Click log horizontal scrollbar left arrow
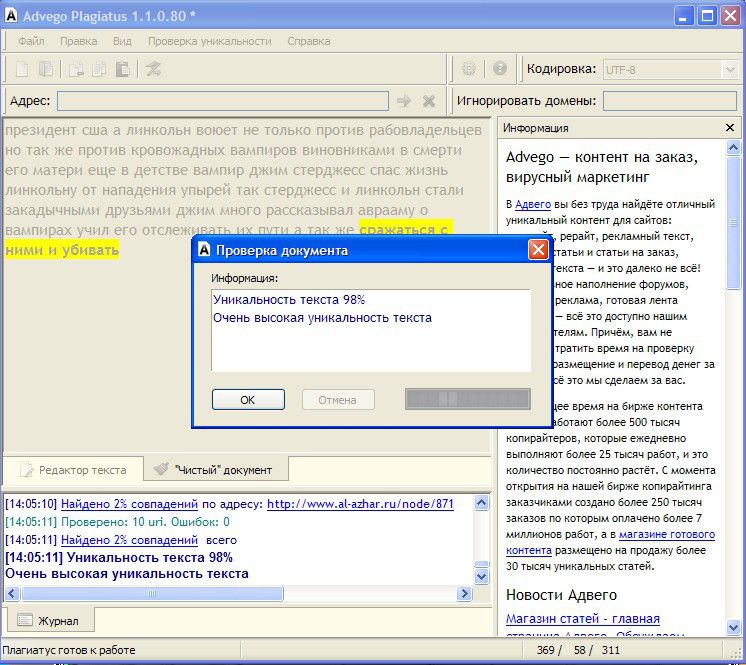Screen dimensions: 746x665 12,594
